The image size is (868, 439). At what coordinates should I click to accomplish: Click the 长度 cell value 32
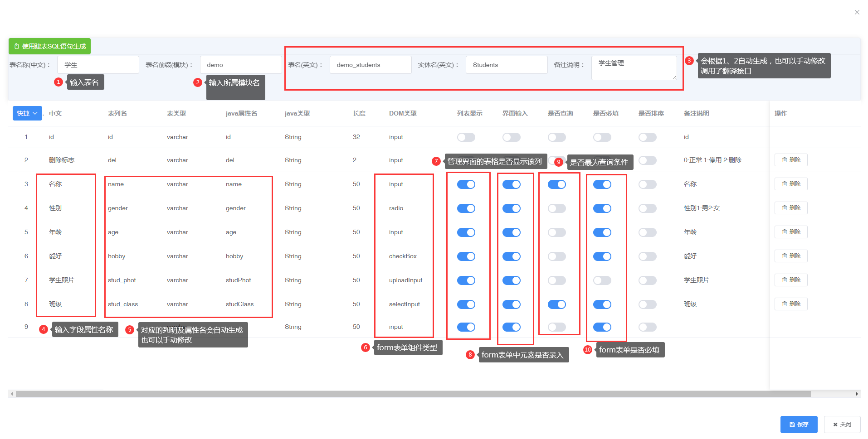click(x=356, y=137)
